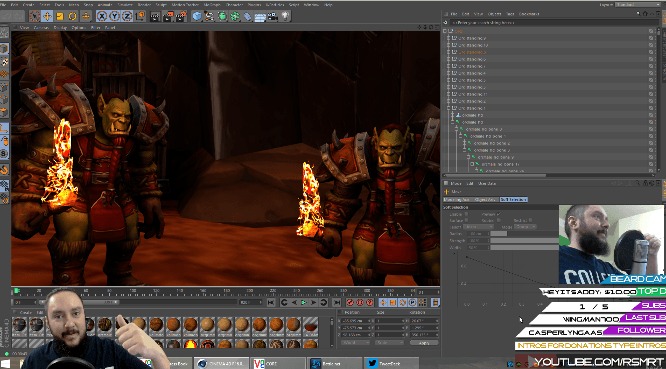Open the Mode dropdown in Soft Selection
Screen dimensions: 666x369
(525, 227)
